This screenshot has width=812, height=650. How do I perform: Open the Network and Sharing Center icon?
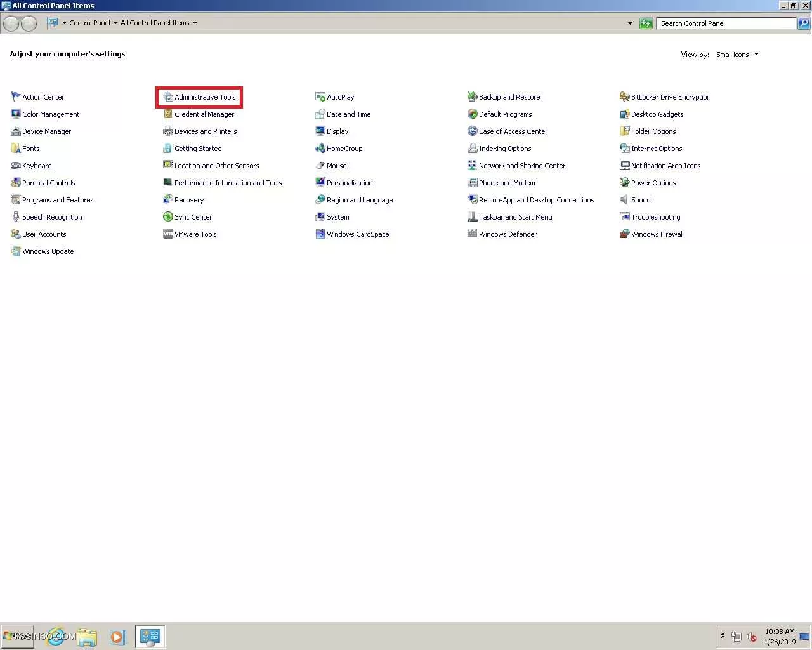pyautogui.click(x=473, y=165)
